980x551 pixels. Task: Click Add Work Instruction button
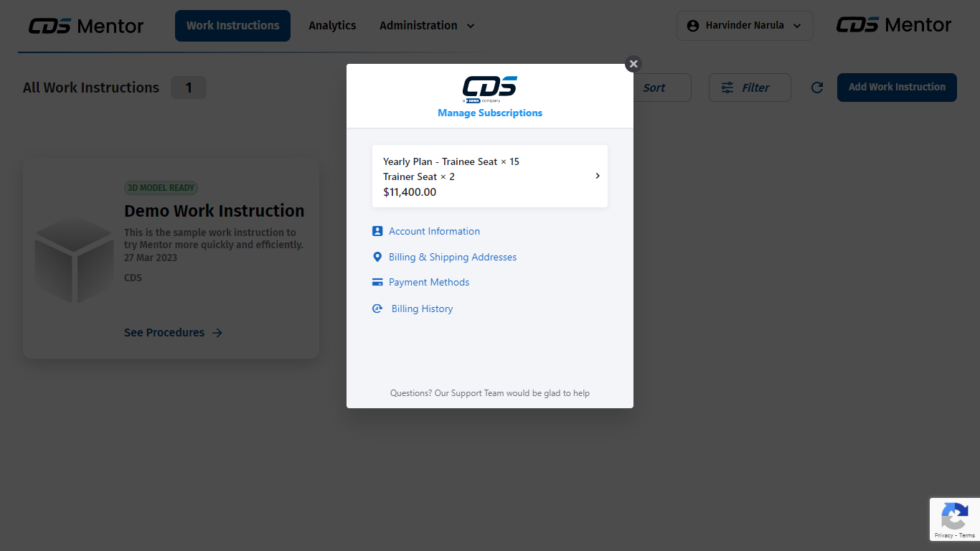pos(897,88)
